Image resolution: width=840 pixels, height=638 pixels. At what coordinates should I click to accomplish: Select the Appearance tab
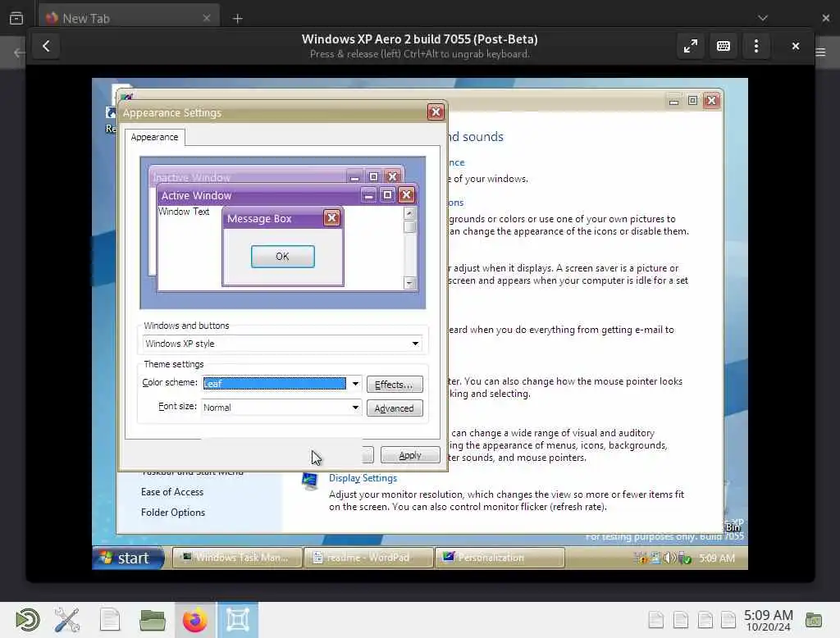154,137
